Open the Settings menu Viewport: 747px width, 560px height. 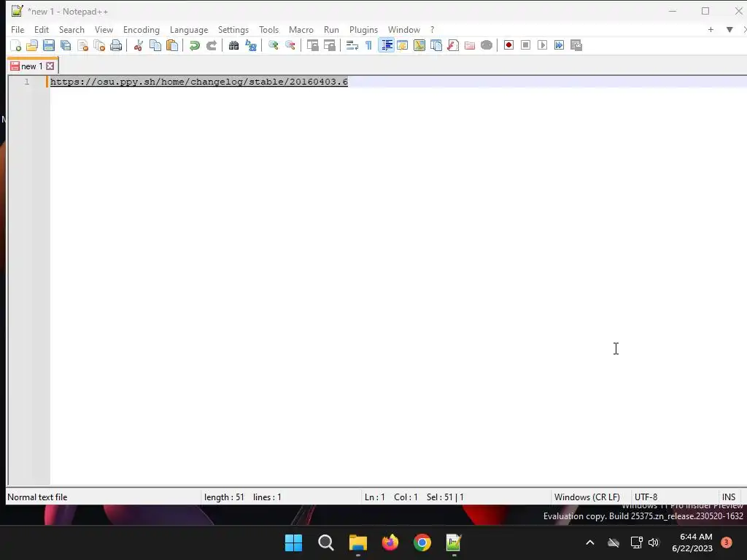pos(233,29)
